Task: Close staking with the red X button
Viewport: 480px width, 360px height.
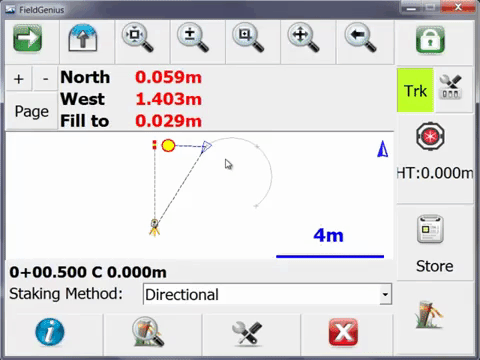Action: click(x=343, y=332)
